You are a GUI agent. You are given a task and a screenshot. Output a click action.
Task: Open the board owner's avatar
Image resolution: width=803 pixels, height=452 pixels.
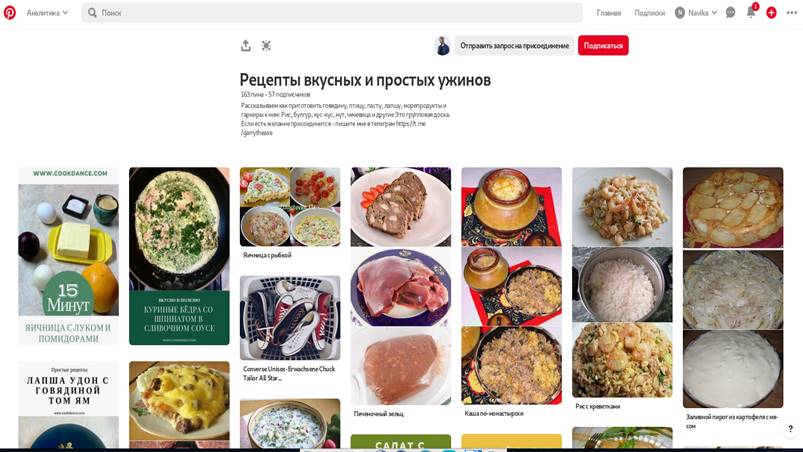pos(442,46)
